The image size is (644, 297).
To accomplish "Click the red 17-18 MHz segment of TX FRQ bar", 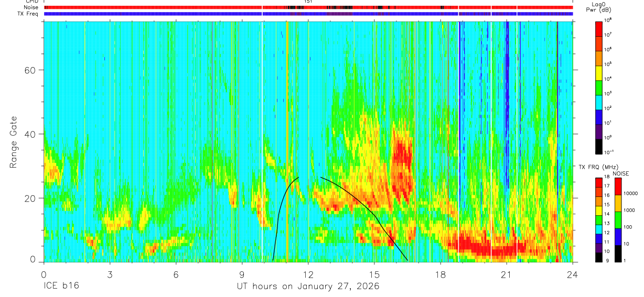I will coord(599,182).
